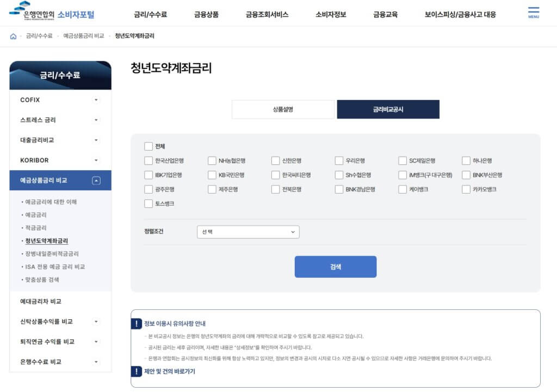Check the KB국민은행 checkbox

click(212, 175)
